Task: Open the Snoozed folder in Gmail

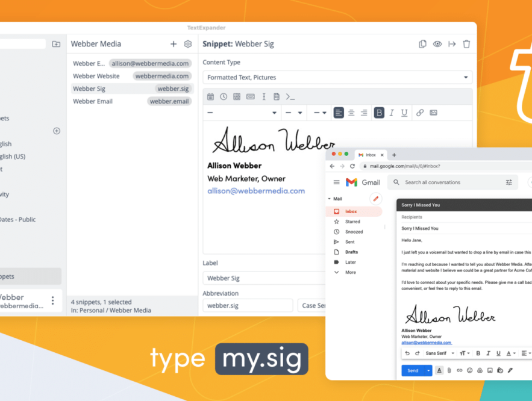Action: coord(354,232)
